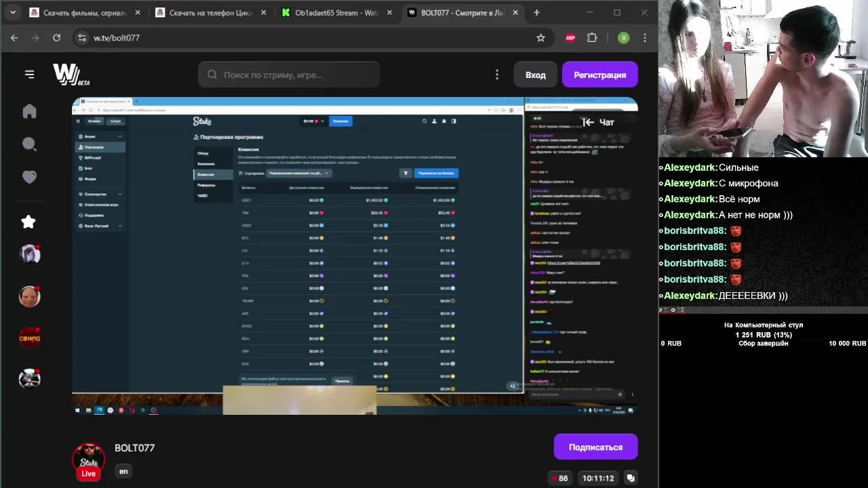868x488 pixels.
Task: Go back with the browser back arrow
Action: pyautogui.click(x=14, y=38)
